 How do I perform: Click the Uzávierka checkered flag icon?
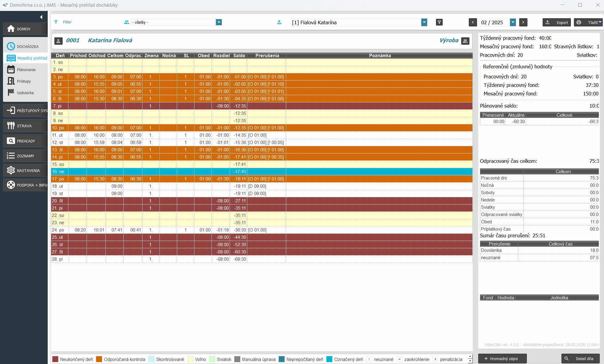point(11,92)
